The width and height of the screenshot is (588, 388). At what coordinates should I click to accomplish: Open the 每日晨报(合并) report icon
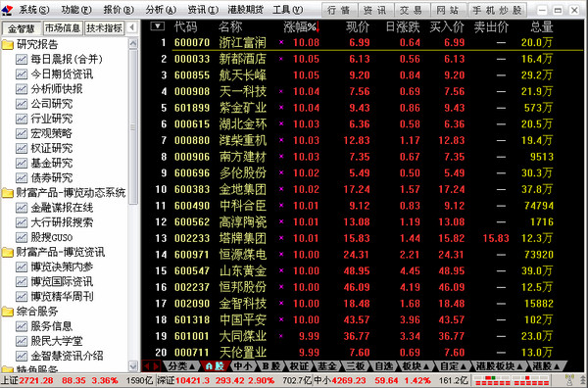(x=22, y=59)
